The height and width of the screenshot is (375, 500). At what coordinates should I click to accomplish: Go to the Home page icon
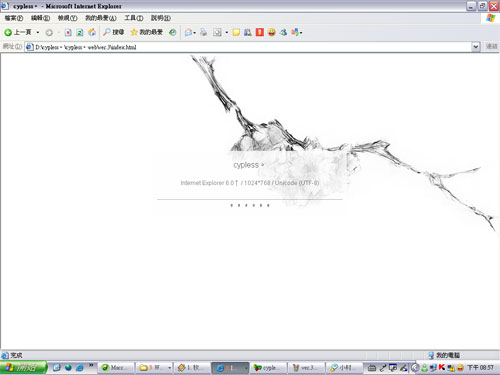pos(92,32)
